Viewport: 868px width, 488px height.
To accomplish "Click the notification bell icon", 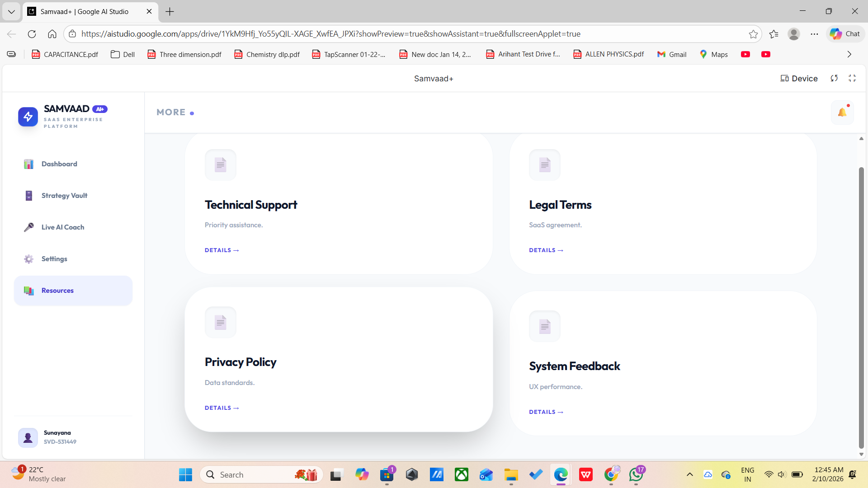I will tap(842, 112).
